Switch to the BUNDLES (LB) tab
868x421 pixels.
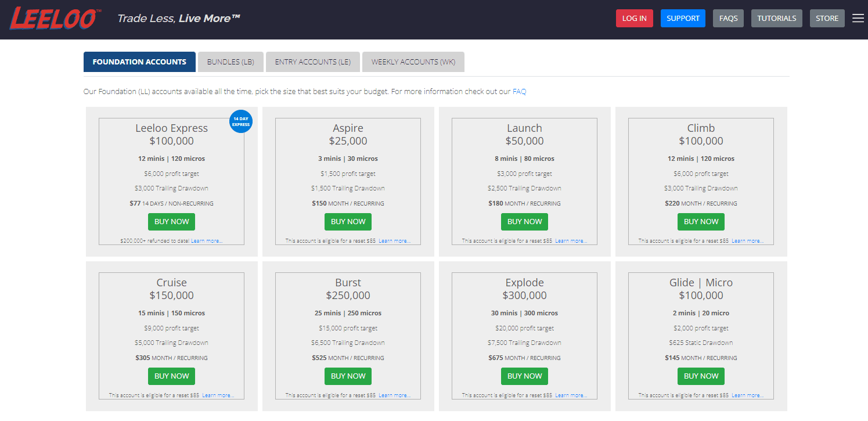pos(230,62)
